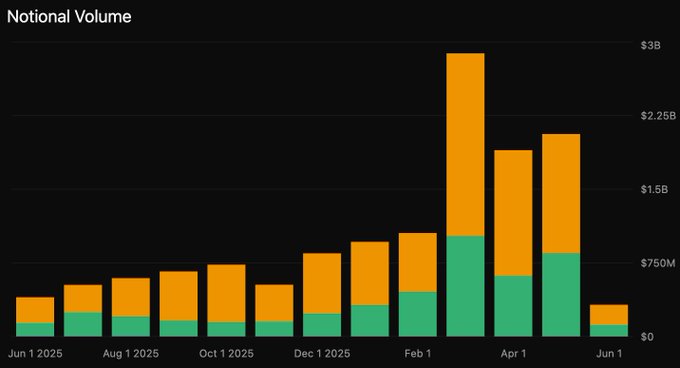Screen dimensions: 680x368
Task: Select green segment of the final Jun 1 bar
Action: coord(609,331)
